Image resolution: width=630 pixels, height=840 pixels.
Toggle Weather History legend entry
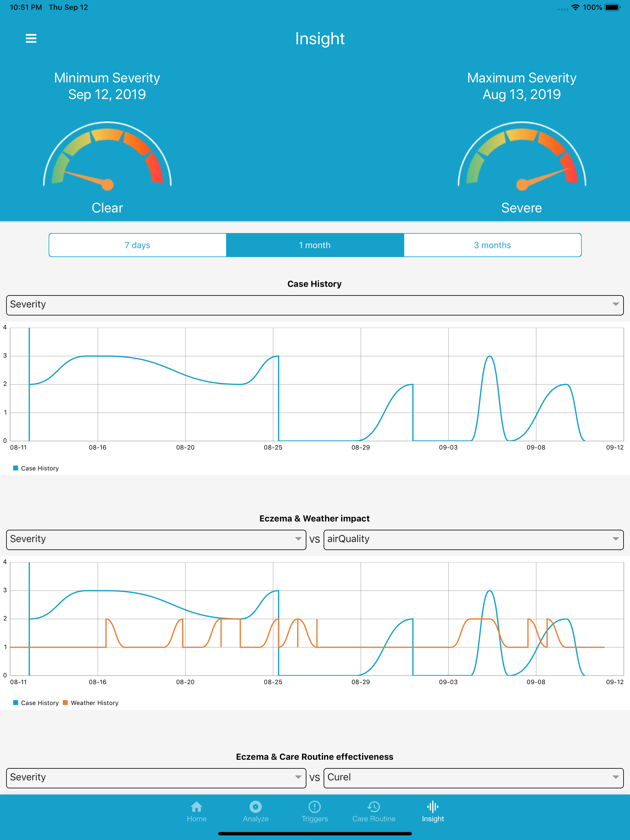(91, 703)
